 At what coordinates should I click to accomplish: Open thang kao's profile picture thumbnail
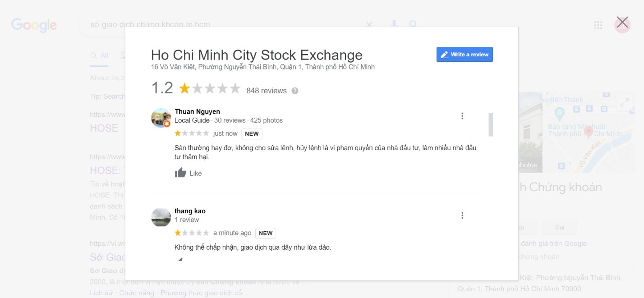[161, 217]
